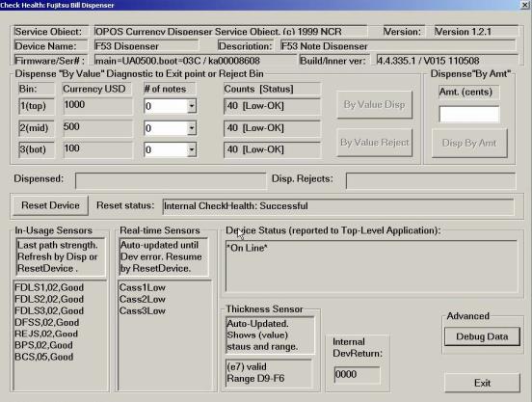Viewport: 532px width, 402px height.
Task: Click the *On Line* device status text
Action: point(247,248)
